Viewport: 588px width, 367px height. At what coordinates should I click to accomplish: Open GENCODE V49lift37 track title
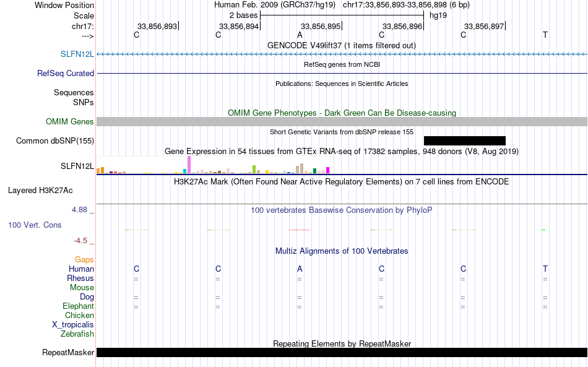(x=342, y=45)
